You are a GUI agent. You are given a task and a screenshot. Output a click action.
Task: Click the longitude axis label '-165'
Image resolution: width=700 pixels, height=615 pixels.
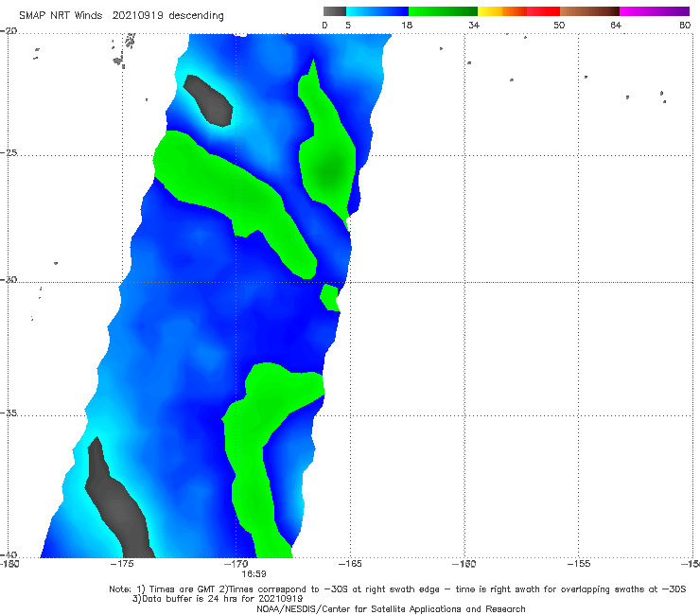pyautogui.click(x=350, y=564)
